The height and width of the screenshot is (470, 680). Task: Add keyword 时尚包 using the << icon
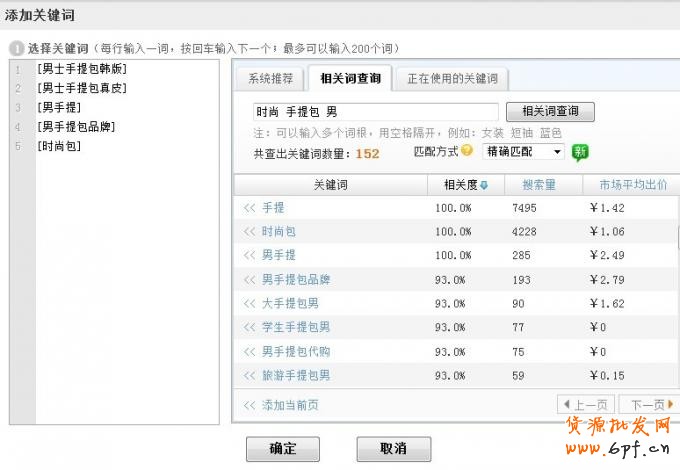(249, 232)
